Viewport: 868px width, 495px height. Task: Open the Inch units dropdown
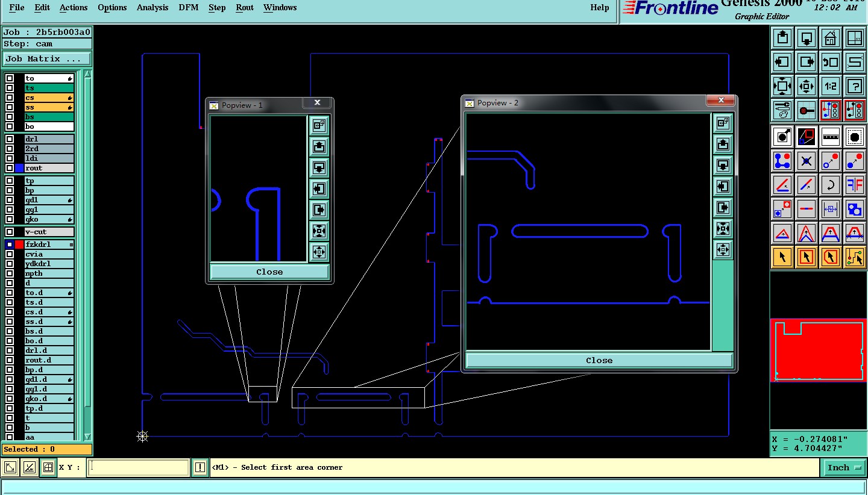[844, 467]
